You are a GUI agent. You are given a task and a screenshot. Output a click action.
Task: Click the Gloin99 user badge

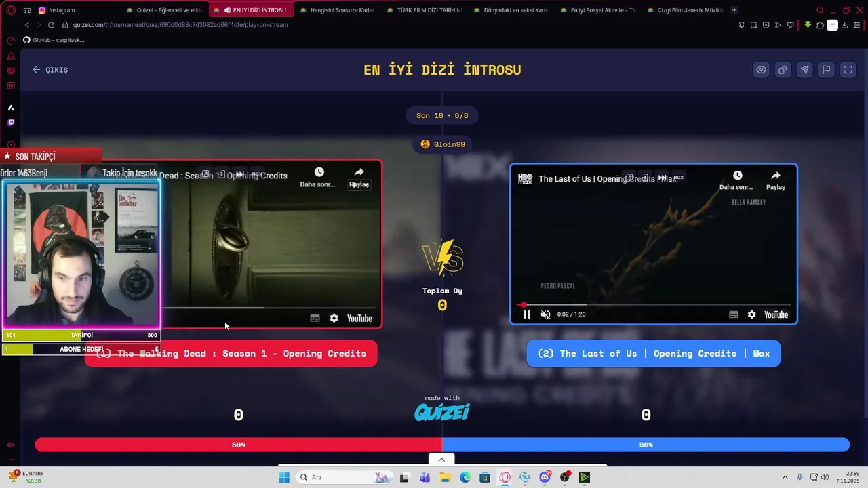443,144
